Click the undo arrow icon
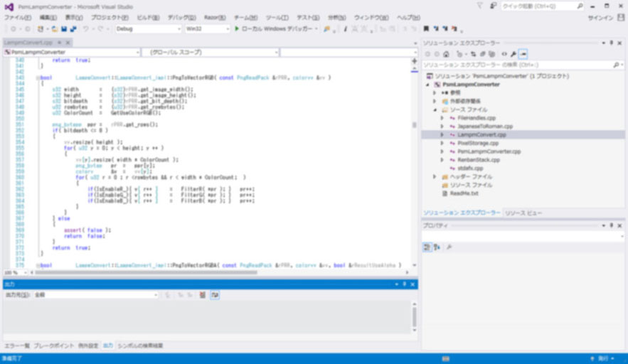 point(86,29)
